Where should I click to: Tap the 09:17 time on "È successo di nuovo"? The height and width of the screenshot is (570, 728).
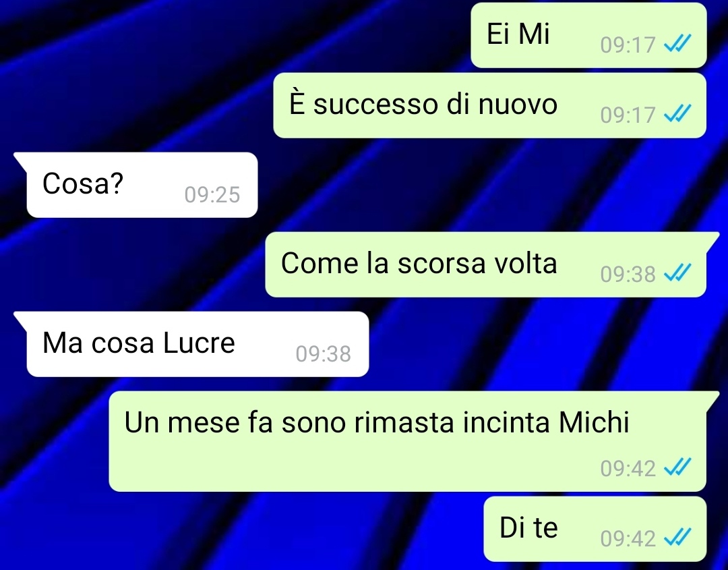628,115
